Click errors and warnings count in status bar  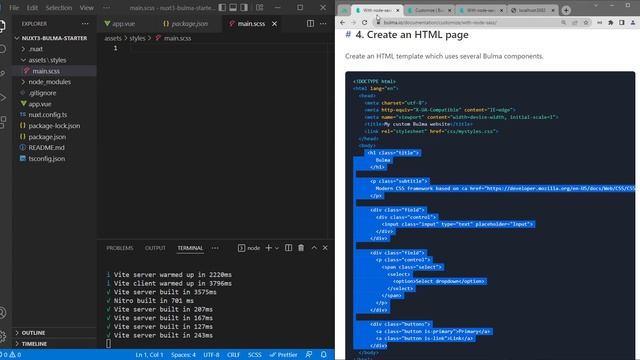pyautogui.click(x=11, y=355)
